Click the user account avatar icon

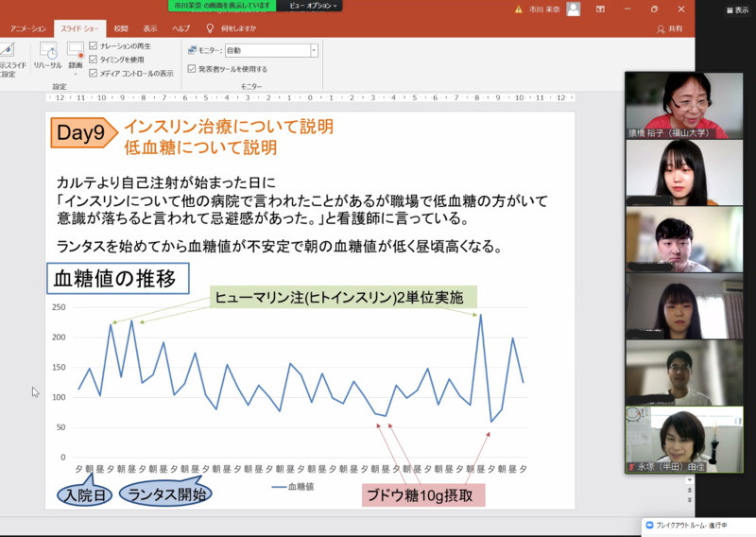[x=573, y=9]
